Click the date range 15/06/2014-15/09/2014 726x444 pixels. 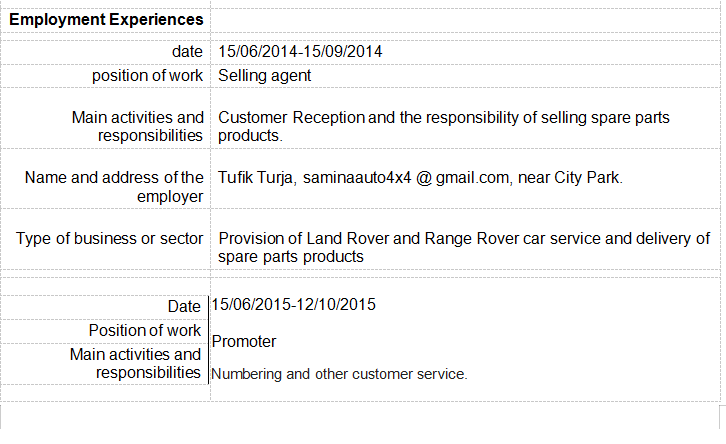(301, 51)
